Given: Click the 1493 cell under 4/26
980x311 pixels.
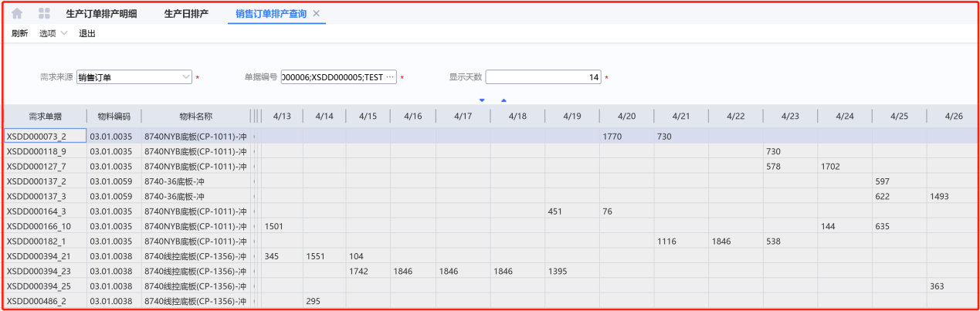Looking at the screenshot, I should pyautogui.click(x=954, y=196).
